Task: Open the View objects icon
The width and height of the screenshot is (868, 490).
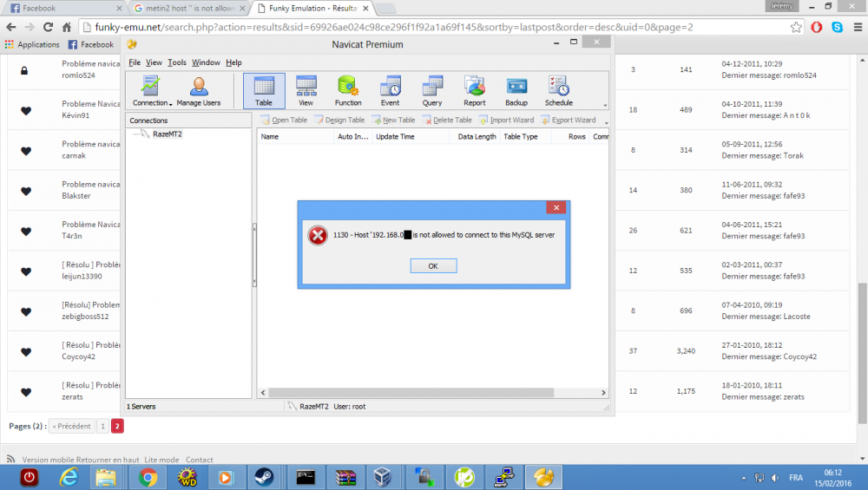Action: tap(306, 91)
